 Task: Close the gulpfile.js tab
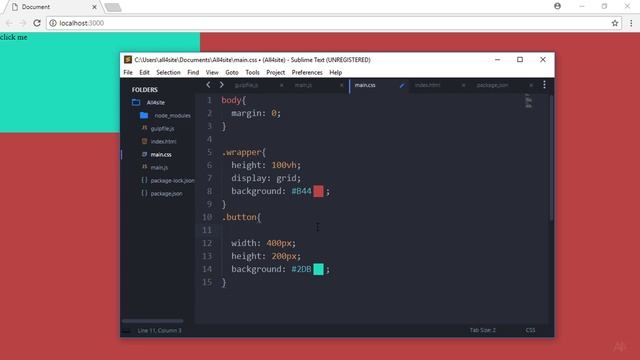point(282,85)
